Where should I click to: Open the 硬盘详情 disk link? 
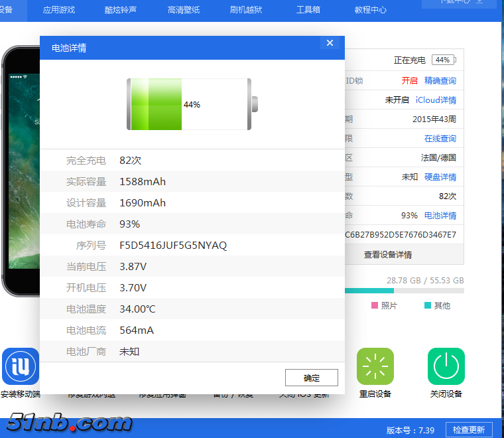click(x=440, y=177)
